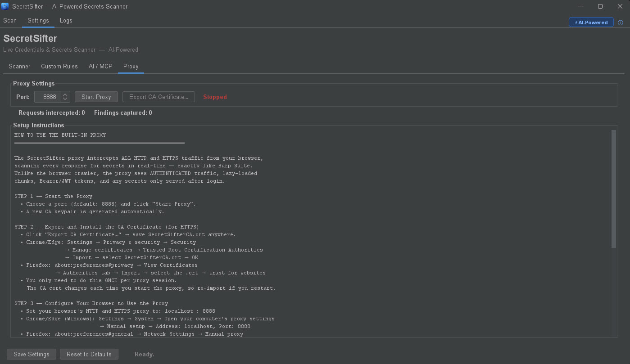
Task: Click the 'Manual setup → Address: localhost' line
Action: point(175,326)
